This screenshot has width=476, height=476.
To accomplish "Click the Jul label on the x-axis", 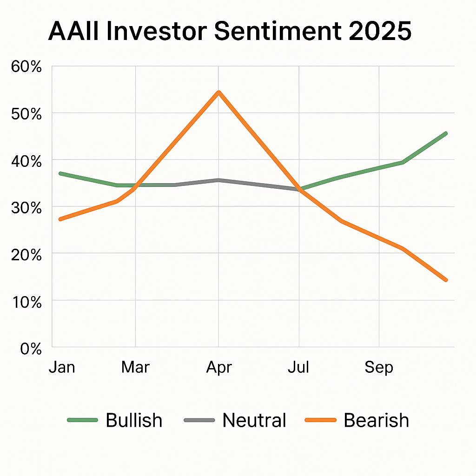I will (x=298, y=367).
